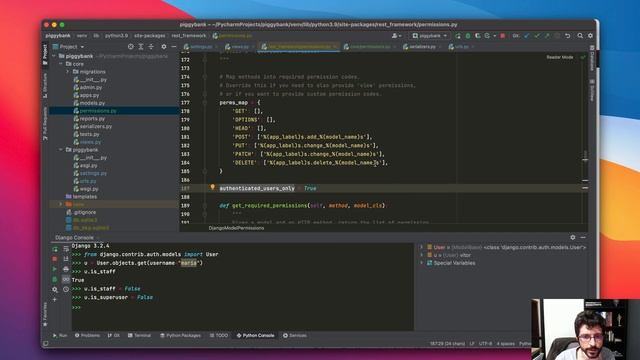The image size is (640, 360).
Task: Click Expand All icon in Project panel
Action: 141,47
